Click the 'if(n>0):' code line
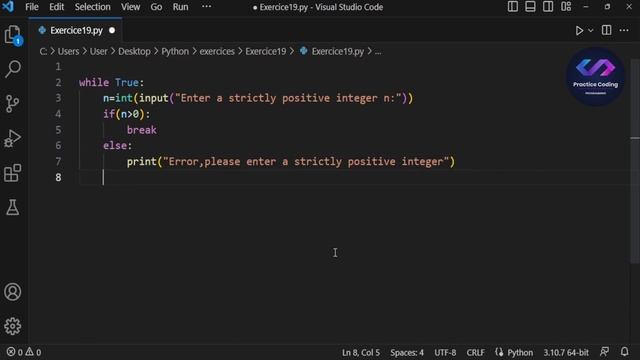640x360 pixels. point(126,114)
